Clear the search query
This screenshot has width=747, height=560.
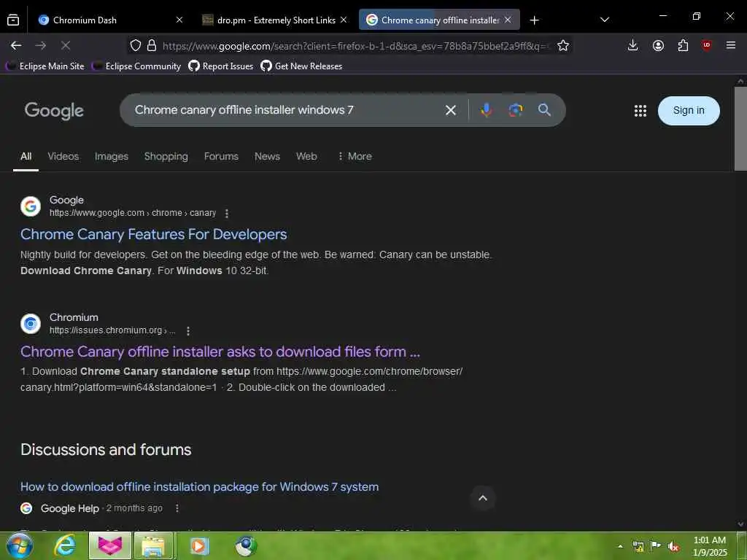point(450,111)
